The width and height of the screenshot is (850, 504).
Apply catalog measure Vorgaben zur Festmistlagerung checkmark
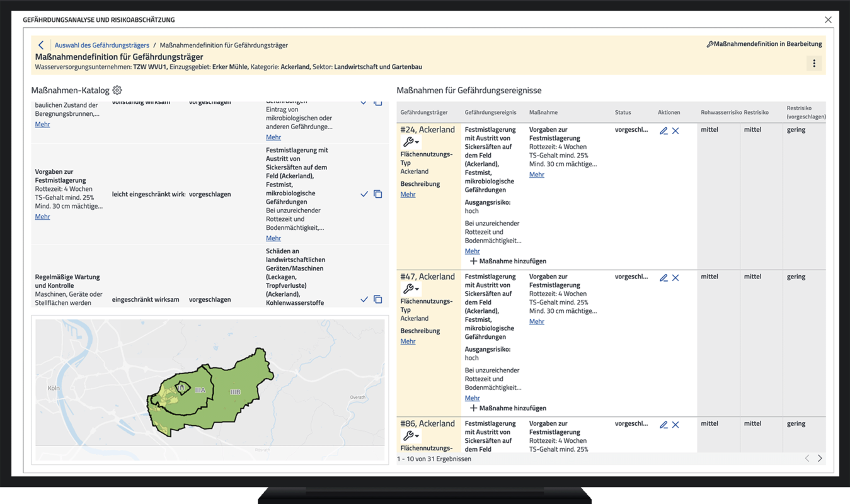pyautogui.click(x=364, y=194)
